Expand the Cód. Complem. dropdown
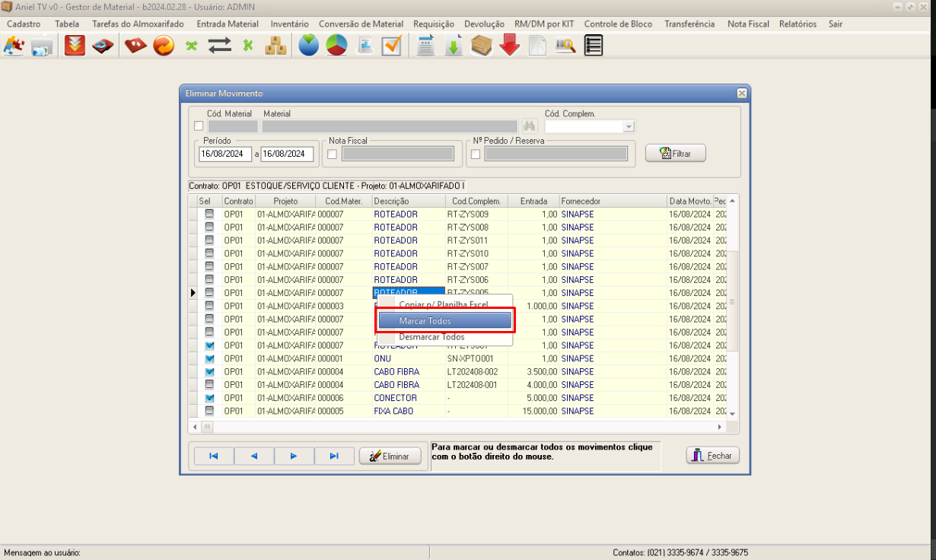Image resolution: width=936 pixels, height=560 pixels. [628, 126]
